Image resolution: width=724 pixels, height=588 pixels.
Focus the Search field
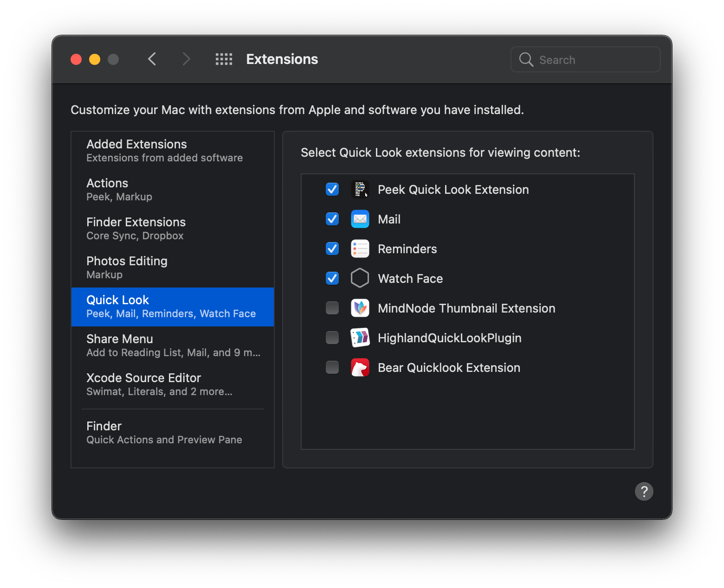586,59
